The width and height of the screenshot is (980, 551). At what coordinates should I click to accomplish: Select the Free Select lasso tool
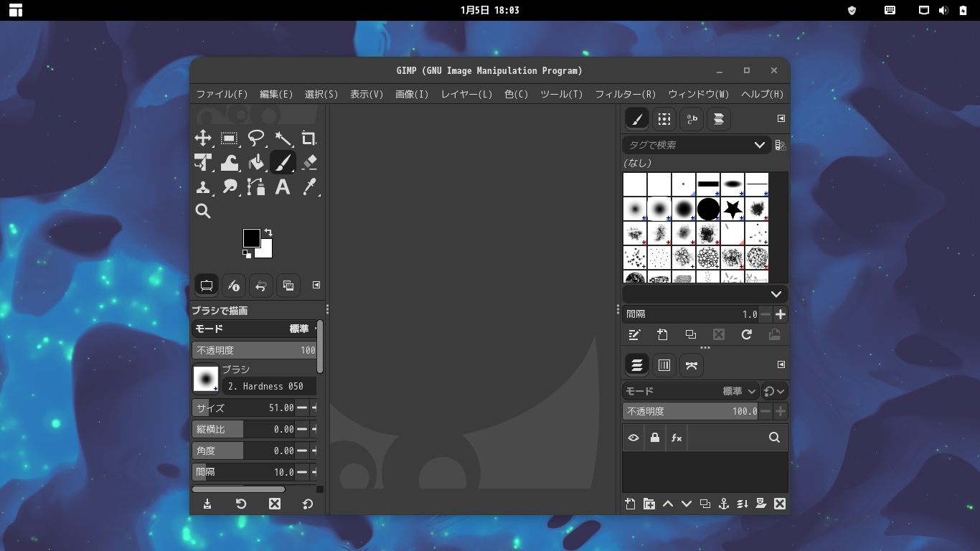coord(256,138)
